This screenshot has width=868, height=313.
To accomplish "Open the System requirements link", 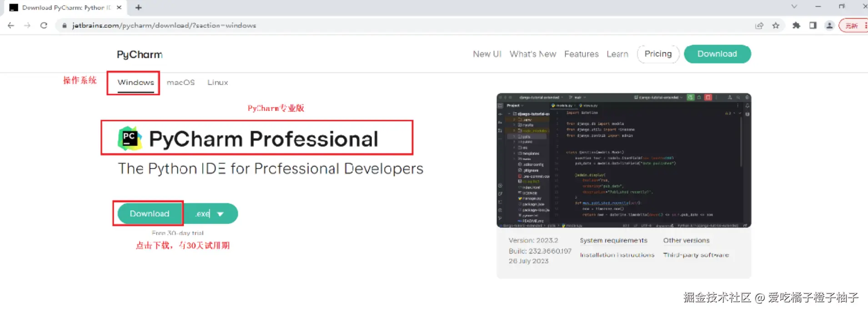I will (613, 240).
